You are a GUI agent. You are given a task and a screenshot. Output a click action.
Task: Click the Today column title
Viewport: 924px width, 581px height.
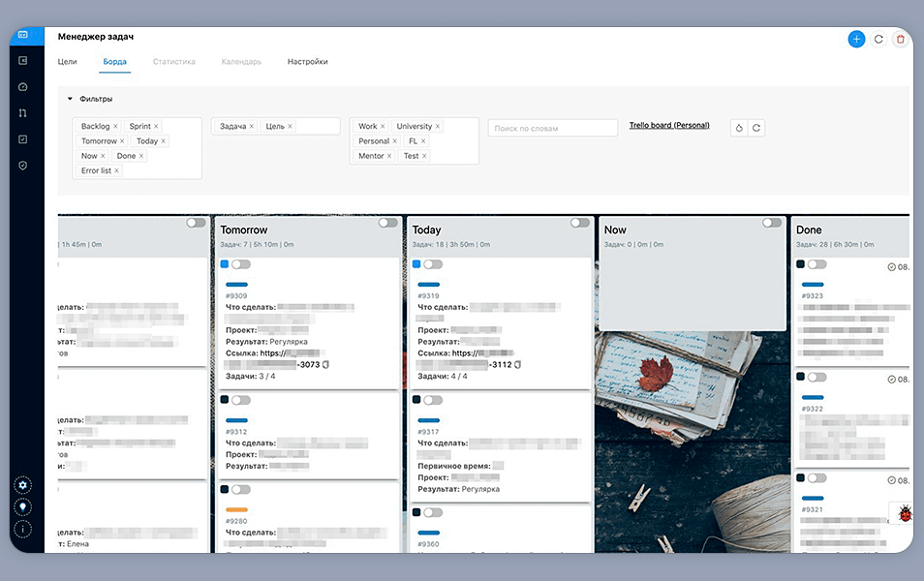coord(426,229)
